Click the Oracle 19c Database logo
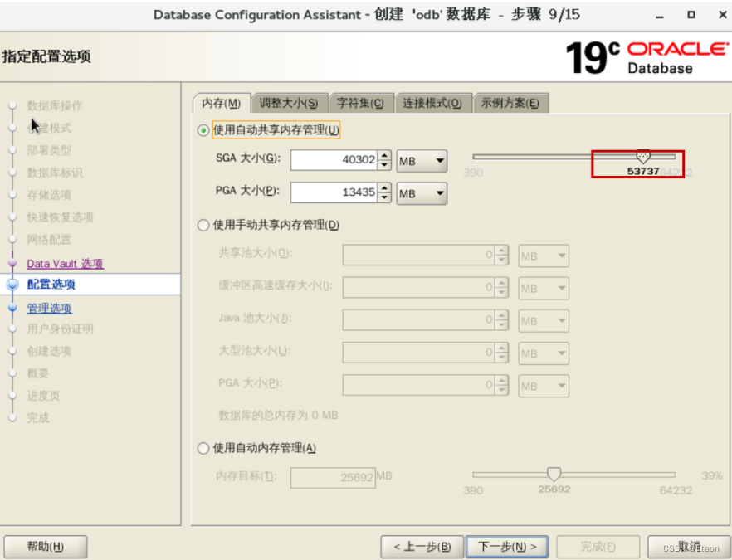 [647, 58]
